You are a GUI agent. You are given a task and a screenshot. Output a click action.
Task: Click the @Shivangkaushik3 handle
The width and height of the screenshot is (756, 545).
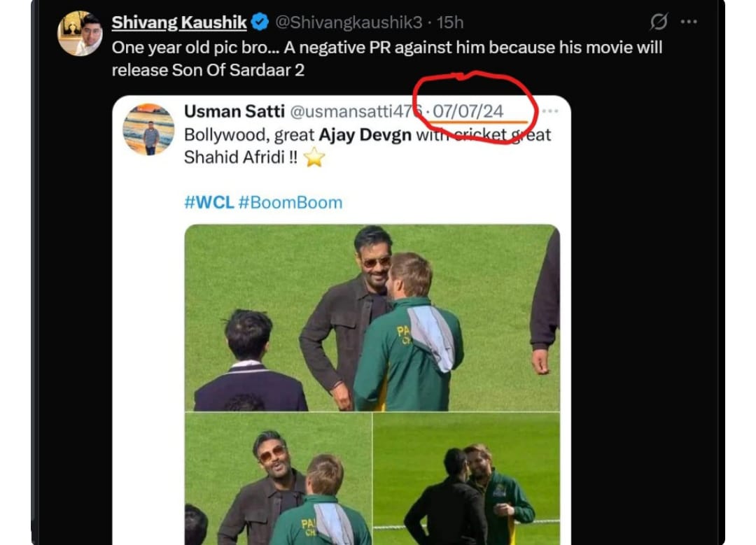[x=349, y=22]
